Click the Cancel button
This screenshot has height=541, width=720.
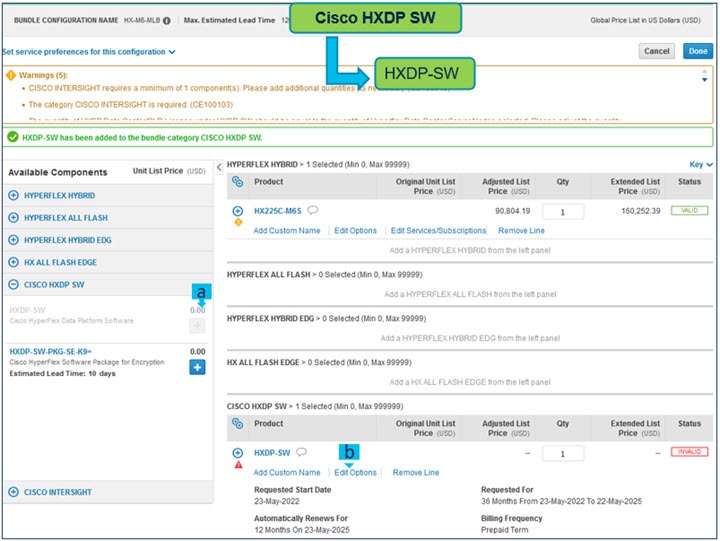coord(657,51)
